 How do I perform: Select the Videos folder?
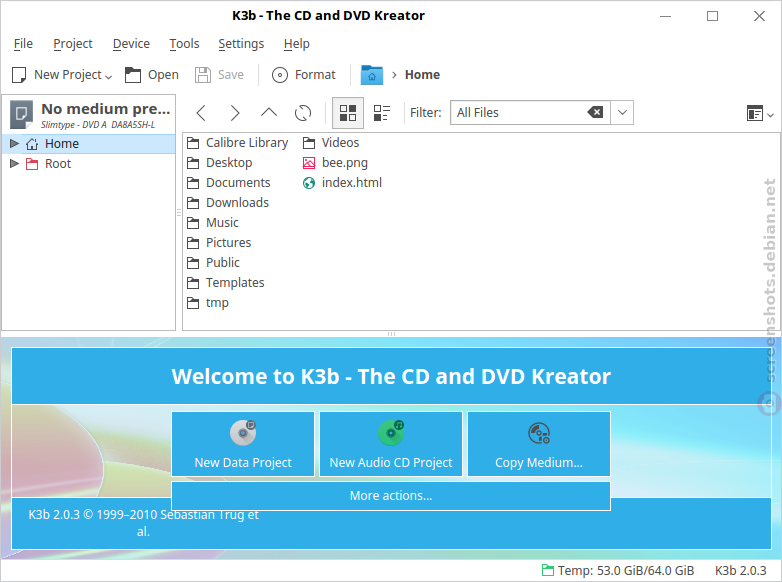[x=331, y=143]
